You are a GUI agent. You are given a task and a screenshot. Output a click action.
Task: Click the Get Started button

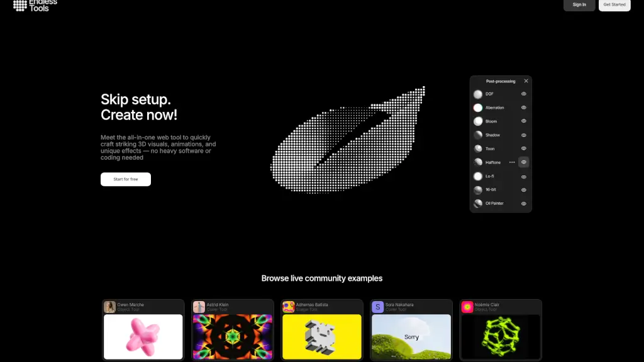614,5
